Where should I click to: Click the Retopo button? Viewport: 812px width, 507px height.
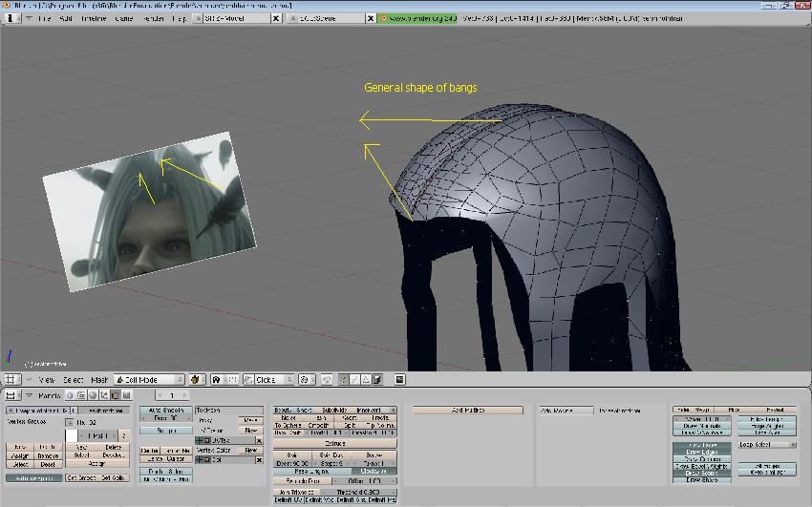(x=166, y=431)
